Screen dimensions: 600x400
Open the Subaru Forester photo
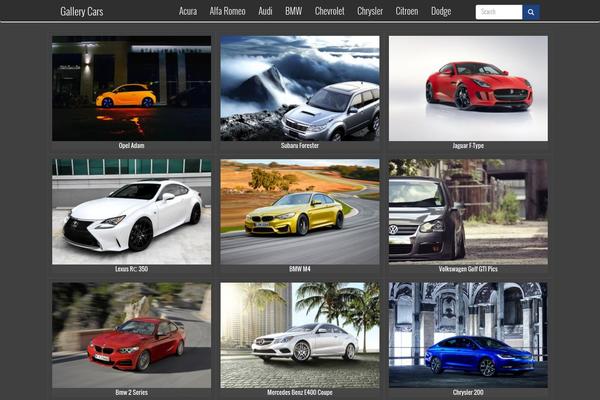[300, 88]
